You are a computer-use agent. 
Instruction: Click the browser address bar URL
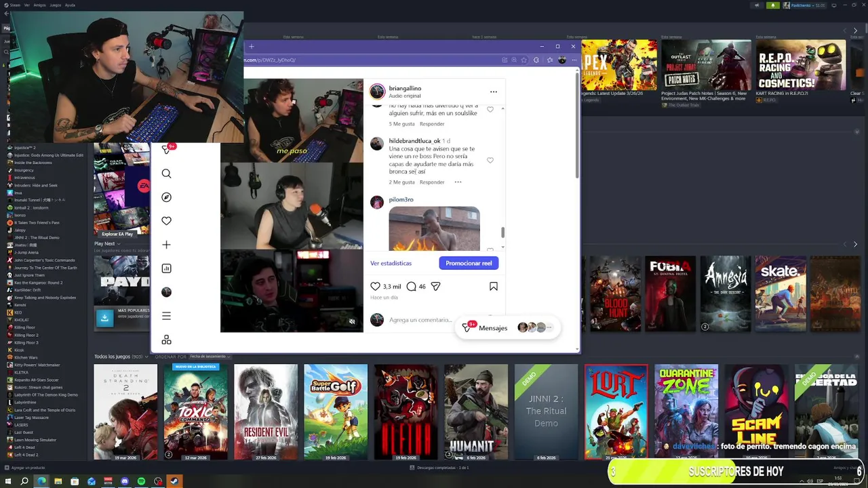271,60
